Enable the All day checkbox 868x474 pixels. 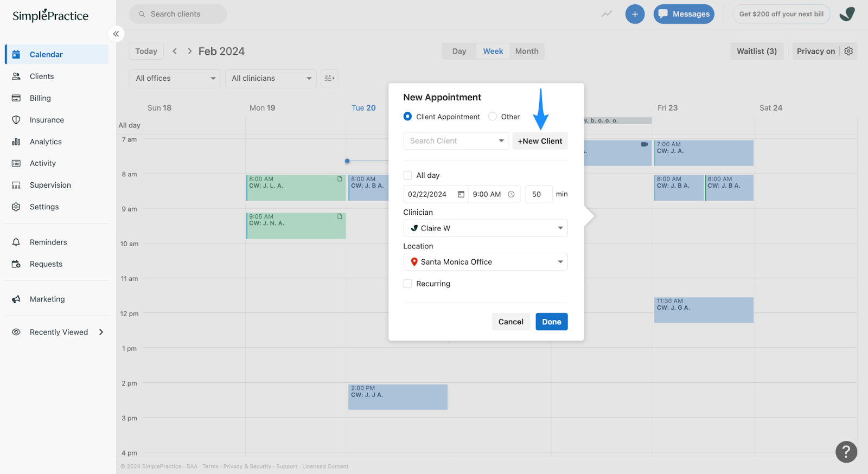tap(407, 175)
